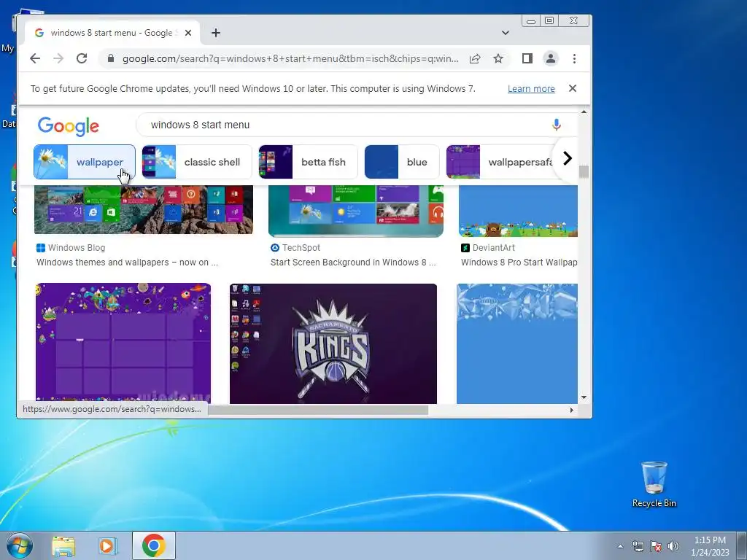Click the vertical scrollbar down arrow
The width and height of the screenshot is (747, 560).
pyautogui.click(x=584, y=397)
